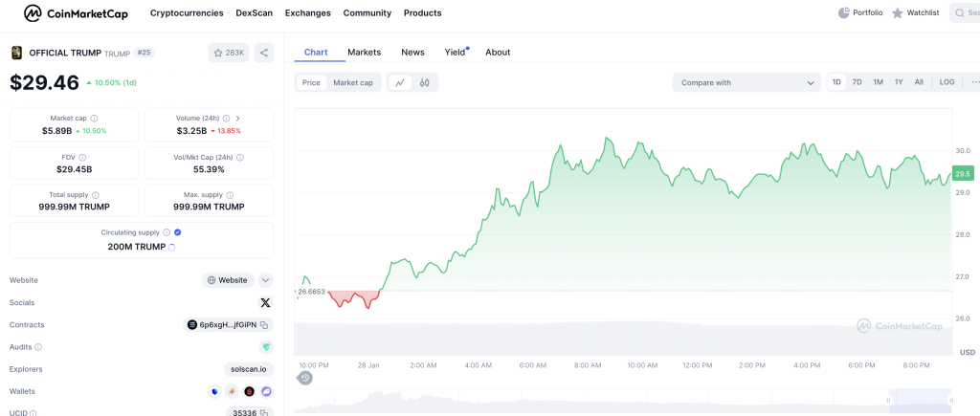Switch chart to Market cap view
Image resolution: width=980 pixels, height=416 pixels.
353,82
